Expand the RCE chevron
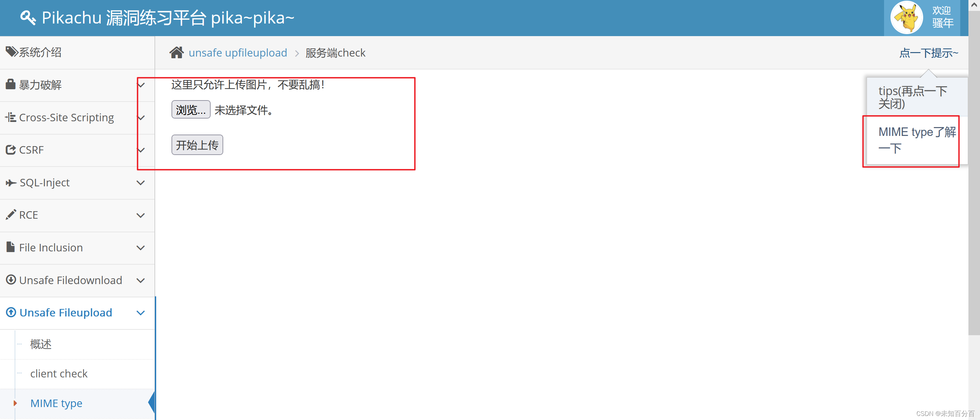This screenshot has width=980, height=420. coord(141,215)
